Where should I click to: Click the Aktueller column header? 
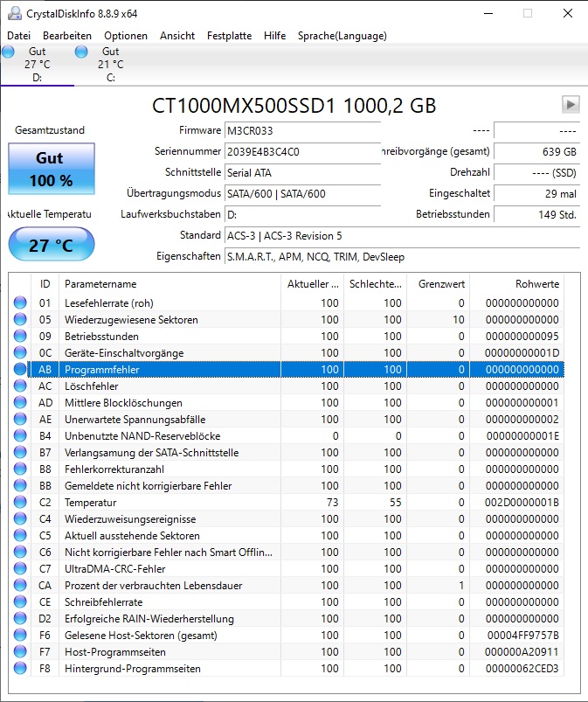pos(312,284)
